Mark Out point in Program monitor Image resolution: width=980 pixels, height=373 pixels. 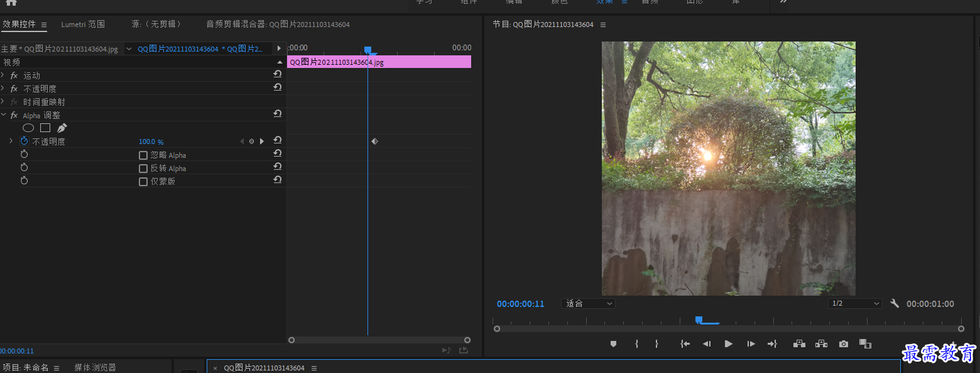pyautogui.click(x=656, y=344)
